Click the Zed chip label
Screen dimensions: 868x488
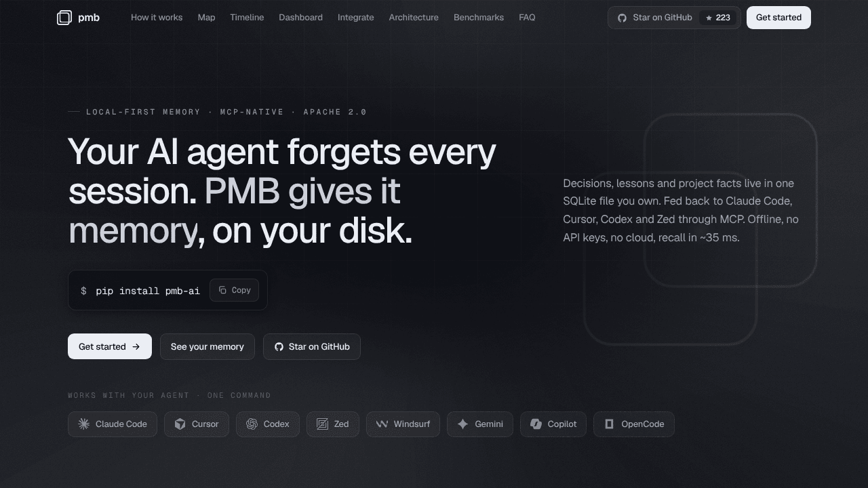342,424
